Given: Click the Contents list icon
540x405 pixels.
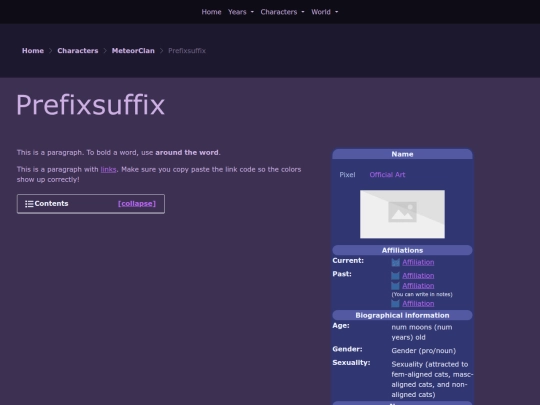Looking at the screenshot, I should tap(29, 204).
